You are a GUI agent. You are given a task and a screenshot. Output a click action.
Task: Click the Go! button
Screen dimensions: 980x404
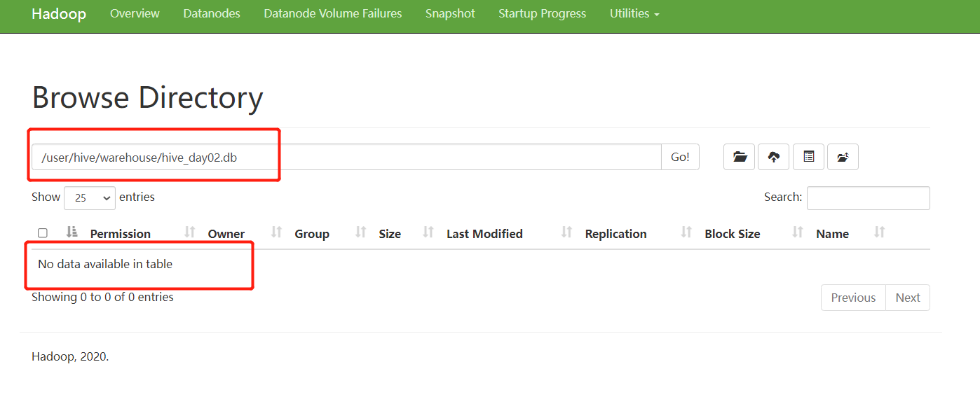click(x=680, y=157)
